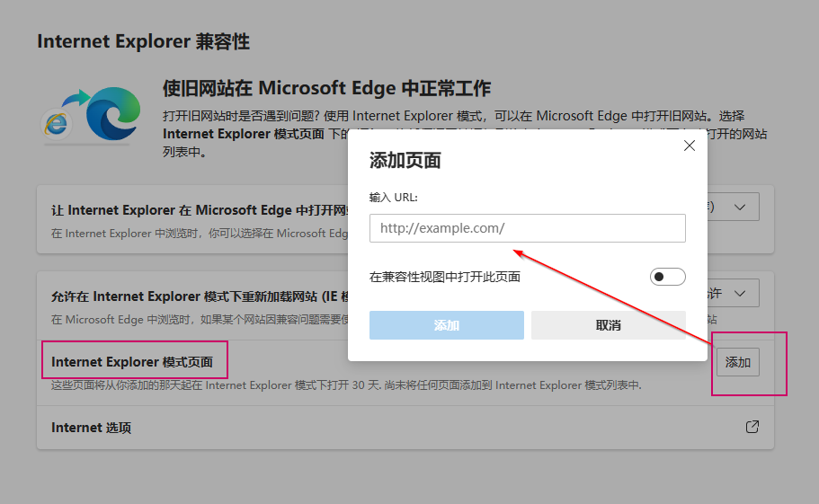This screenshot has width=819, height=504.
Task: Click the 添加 button for IE mode pages
Action: tap(737, 362)
